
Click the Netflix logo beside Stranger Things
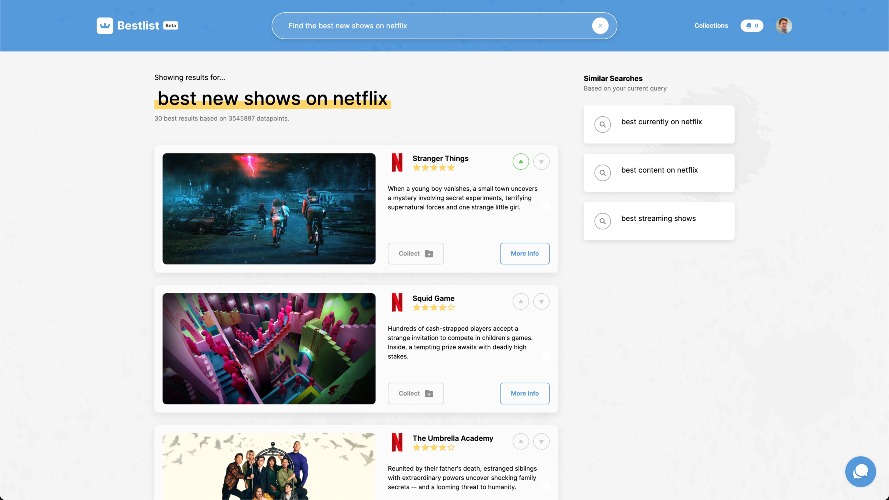pyautogui.click(x=397, y=163)
